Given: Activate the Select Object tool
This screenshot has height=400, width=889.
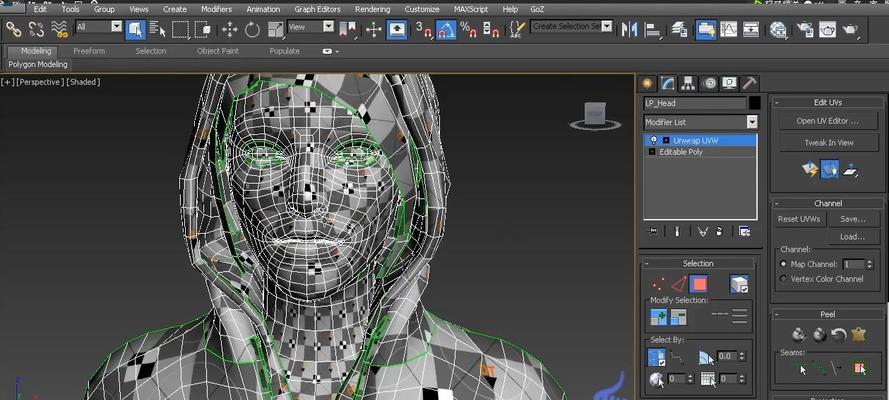Looking at the screenshot, I should [136, 29].
